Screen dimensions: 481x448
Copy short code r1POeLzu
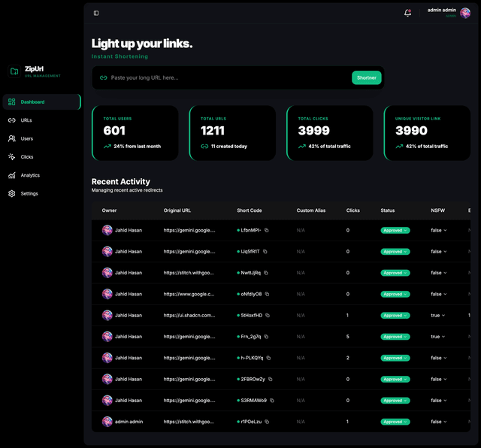pyautogui.click(x=267, y=422)
